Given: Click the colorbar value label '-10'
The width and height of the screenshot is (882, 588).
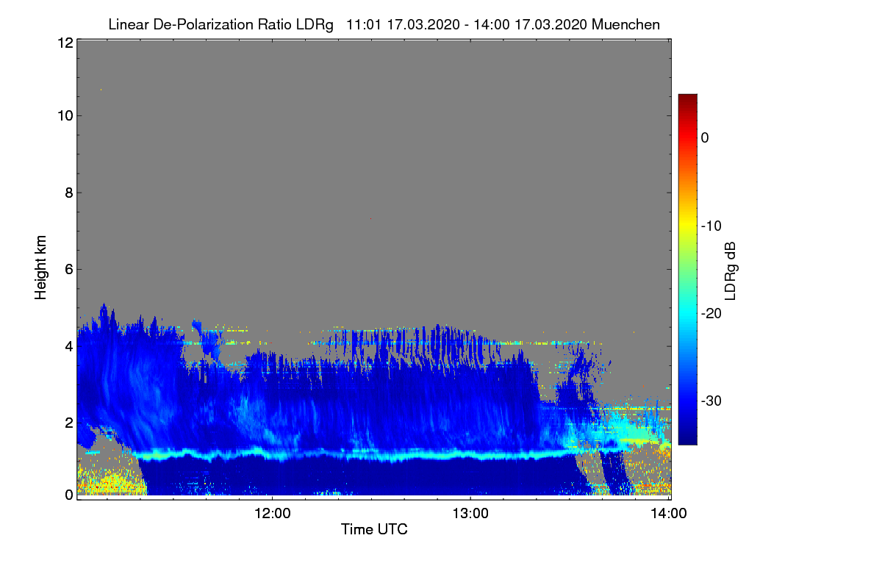Looking at the screenshot, I should click(711, 226).
